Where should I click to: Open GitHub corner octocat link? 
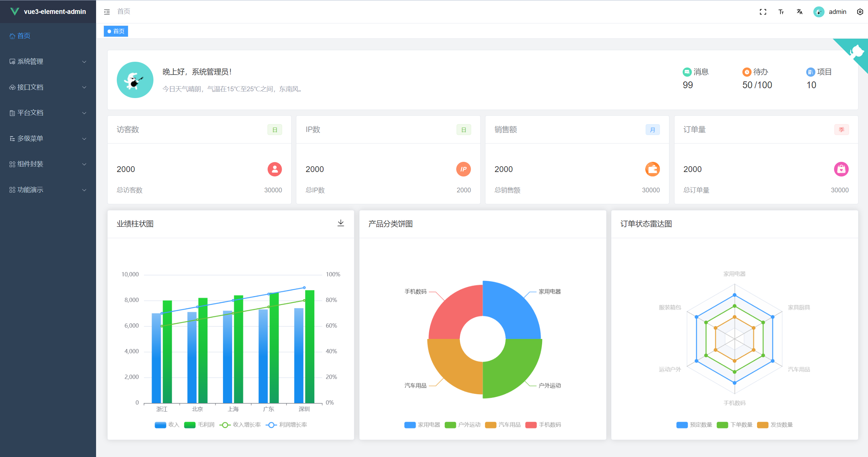[856, 52]
